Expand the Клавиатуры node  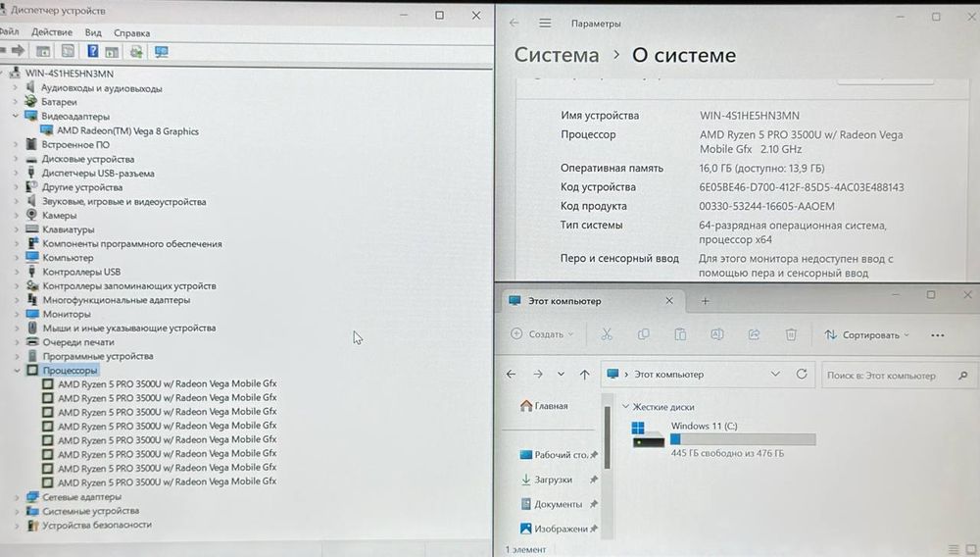[x=16, y=229]
